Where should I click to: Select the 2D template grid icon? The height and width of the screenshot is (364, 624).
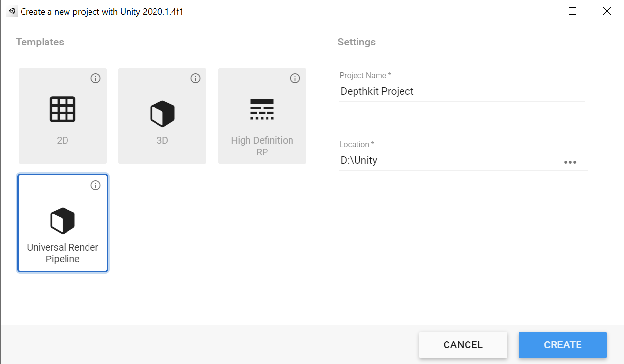(63, 109)
